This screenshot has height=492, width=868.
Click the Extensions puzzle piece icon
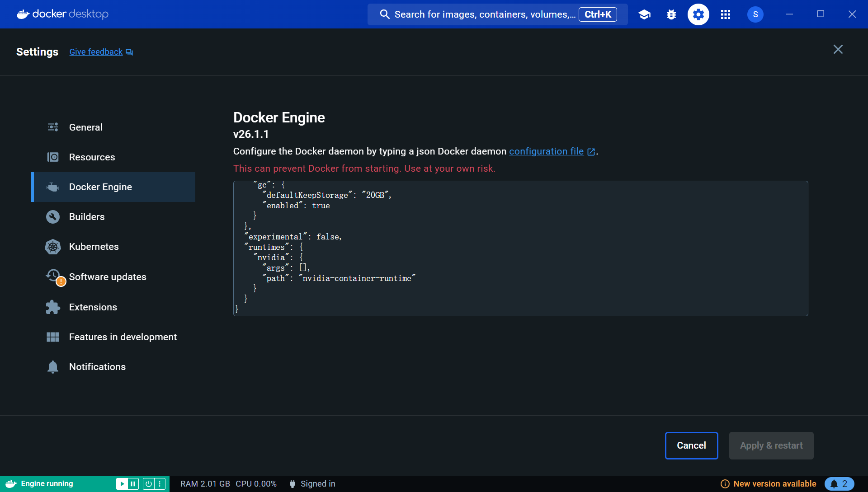[x=53, y=307]
